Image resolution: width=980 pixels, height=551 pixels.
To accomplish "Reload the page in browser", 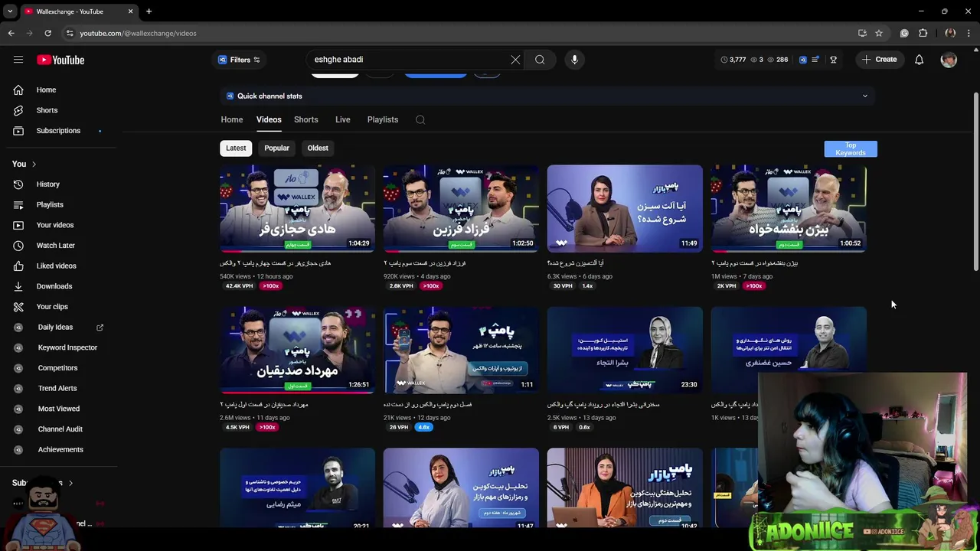I will coord(47,33).
